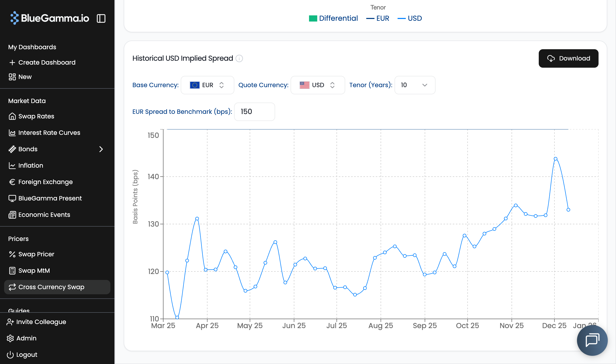616x364 pixels.
Task: Open Cross Currency Swap menu item
Action: click(x=51, y=287)
